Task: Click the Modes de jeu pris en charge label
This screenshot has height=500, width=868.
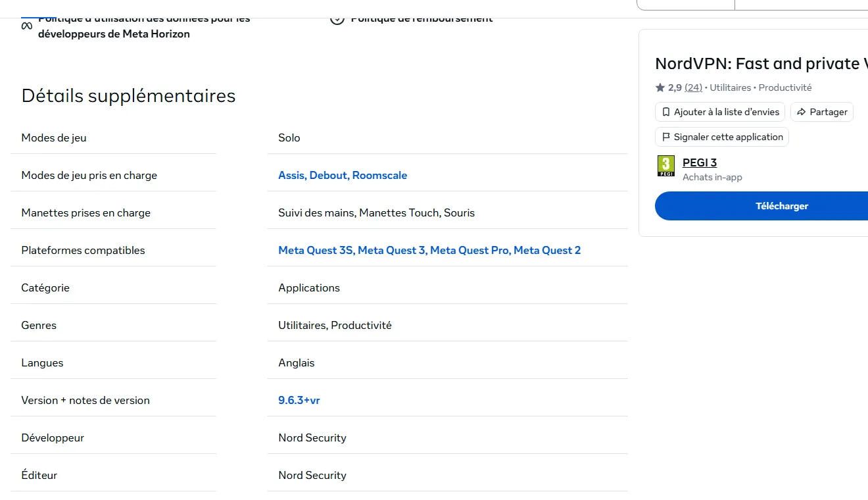Action: pos(89,175)
